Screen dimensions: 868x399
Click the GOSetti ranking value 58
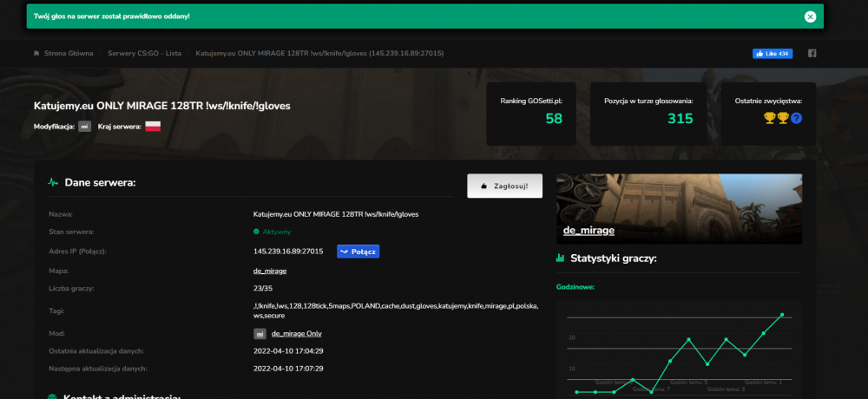(554, 119)
